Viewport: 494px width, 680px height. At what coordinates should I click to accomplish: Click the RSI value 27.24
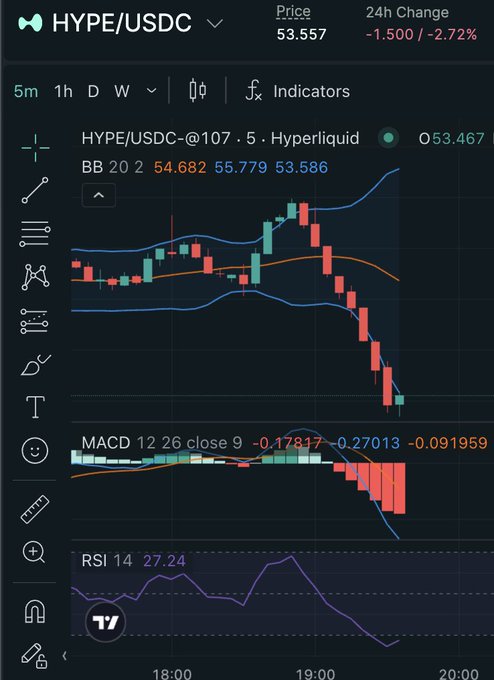[164, 561]
